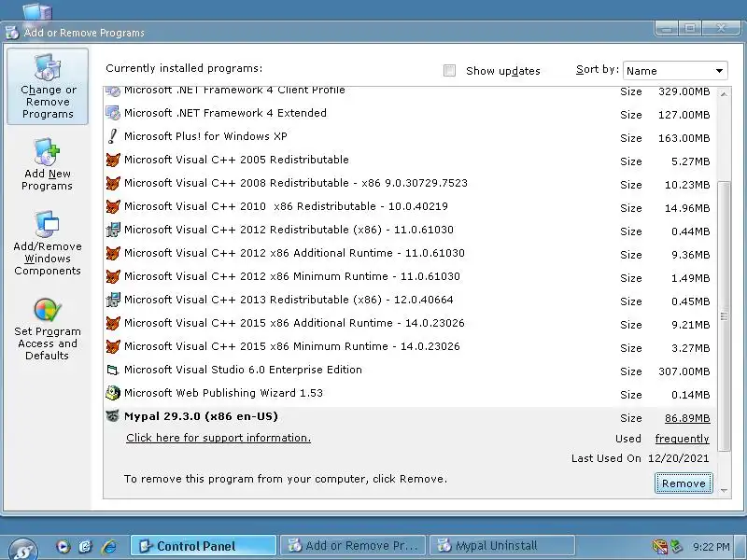Launch Internet Explorer quick launch icon
Image resolution: width=747 pixels, height=560 pixels.
[109, 547]
